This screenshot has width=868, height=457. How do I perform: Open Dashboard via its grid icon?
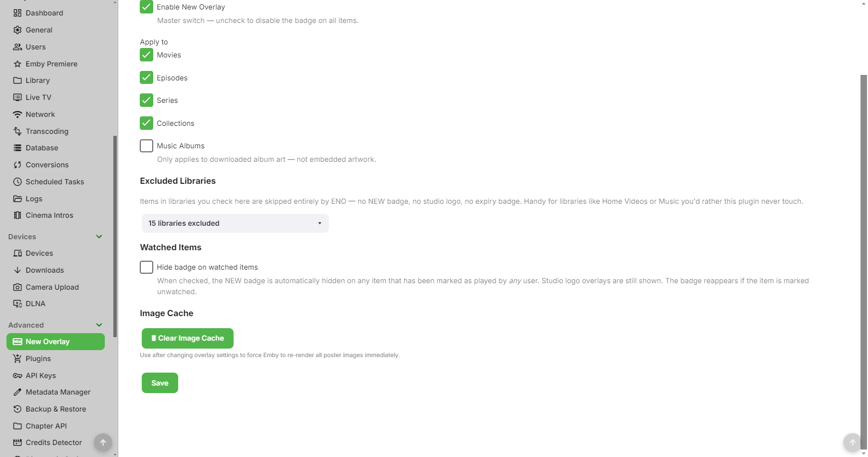(17, 13)
